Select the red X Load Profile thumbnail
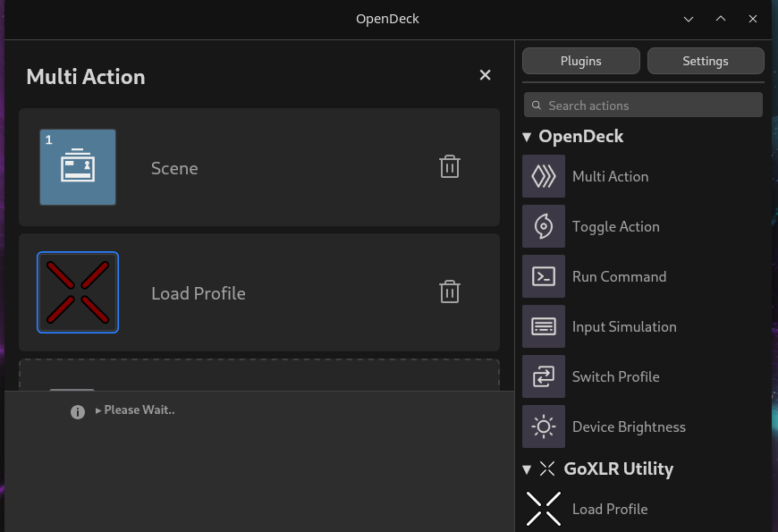This screenshot has height=532, width=778. 78,291
